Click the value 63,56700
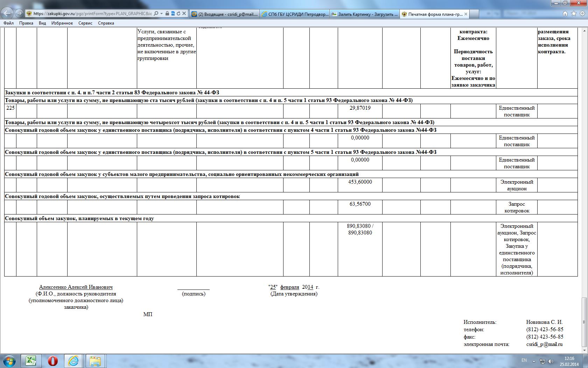Viewport: 588px width, 368px height. [360, 204]
